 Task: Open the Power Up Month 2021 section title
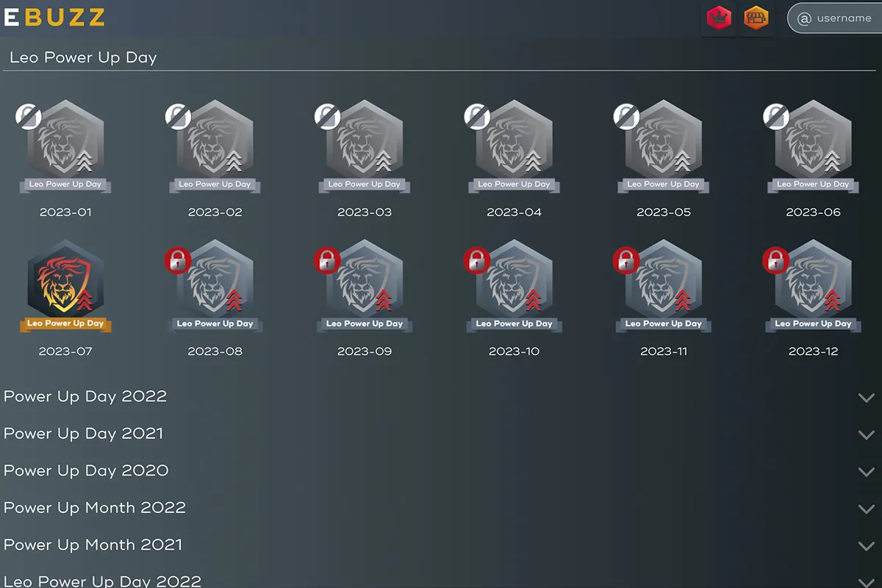tap(93, 545)
